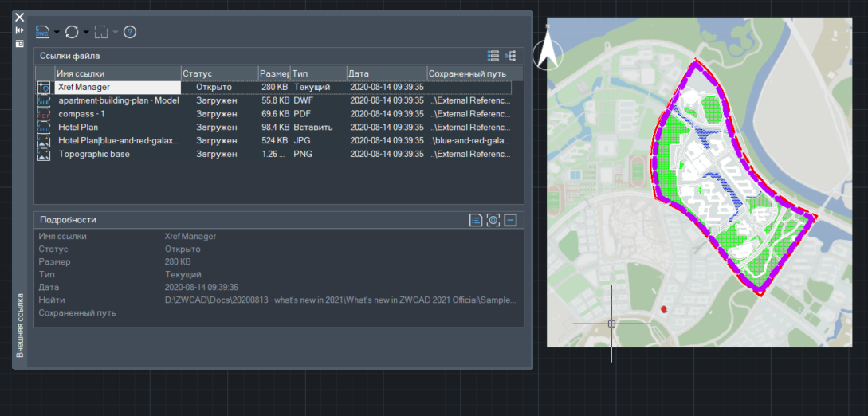Close the External References palette
This screenshot has width=868, height=416.
[x=19, y=17]
